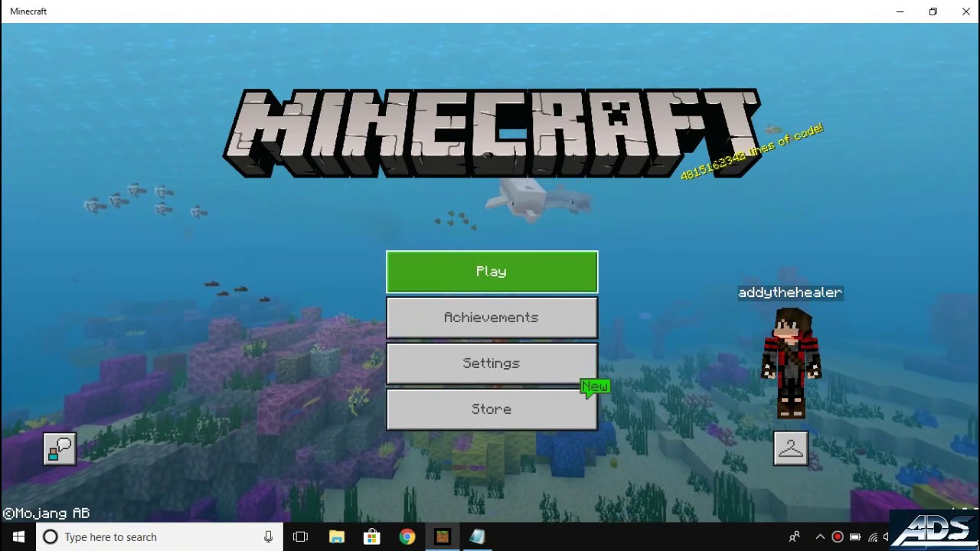Screen dimensions: 980x551
Task: Click the green New badge on Store
Action: tap(595, 387)
